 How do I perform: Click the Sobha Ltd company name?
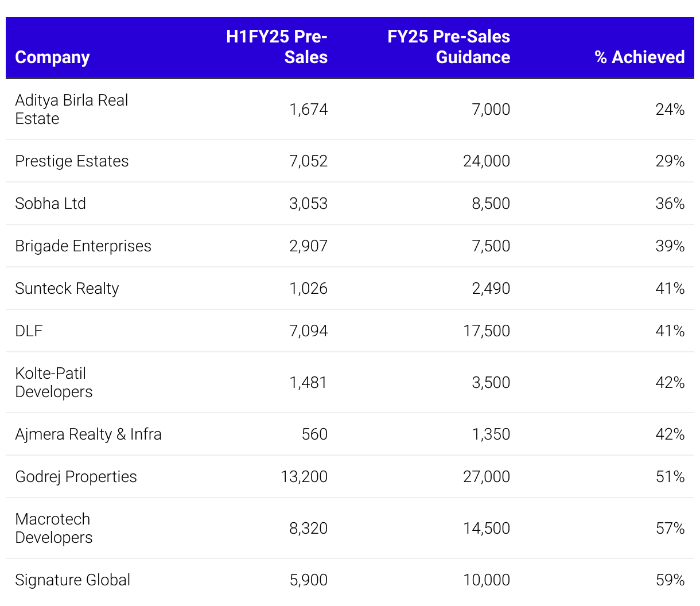point(50,204)
